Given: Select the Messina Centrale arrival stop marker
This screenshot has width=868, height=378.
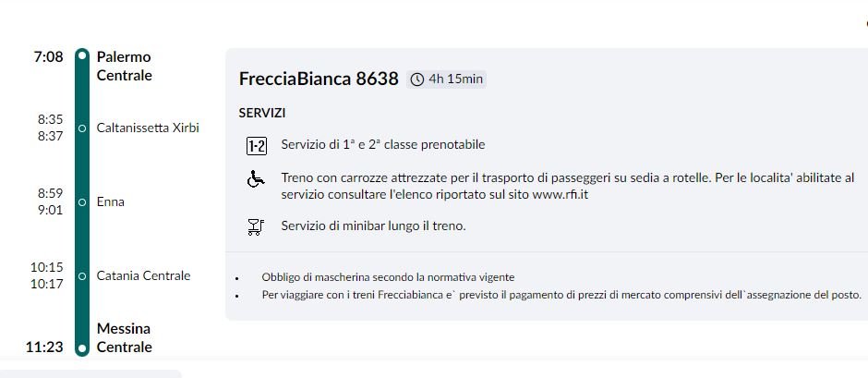Looking at the screenshot, I should [x=81, y=348].
